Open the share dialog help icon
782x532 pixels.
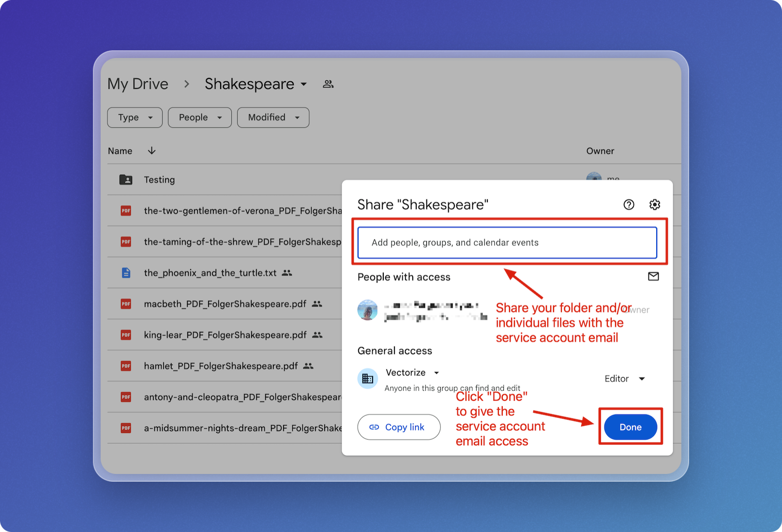click(x=629, y=205)
